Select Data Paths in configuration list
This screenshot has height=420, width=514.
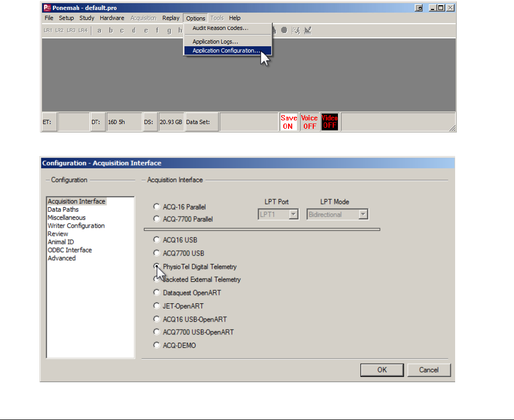(63, 210)
